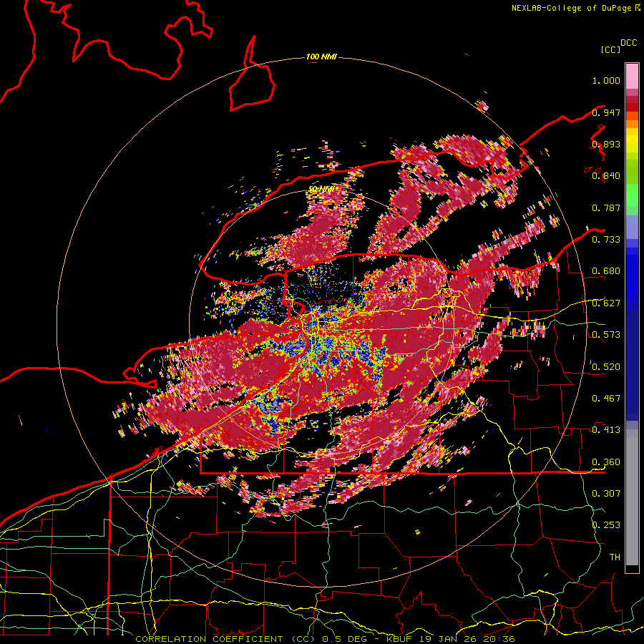This screenshot has width=644, height=644.
Task: Click the 50 NMI range ring label
Action: [321, 190]
